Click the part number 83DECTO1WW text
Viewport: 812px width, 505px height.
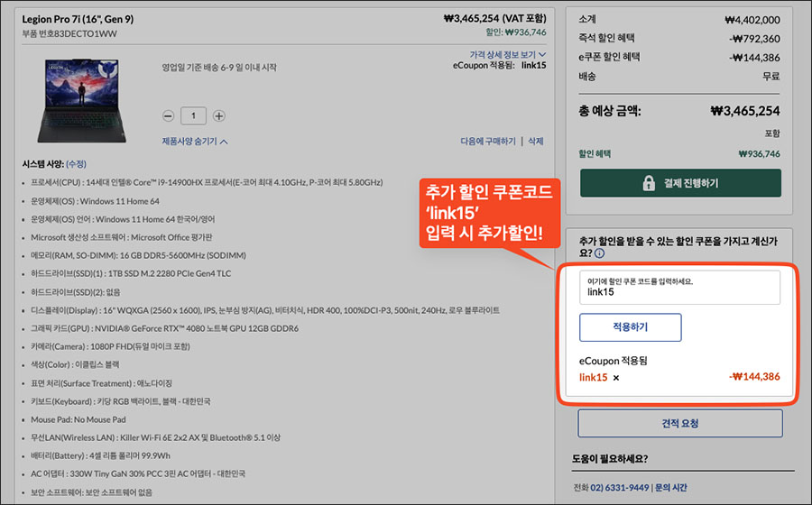86,33
